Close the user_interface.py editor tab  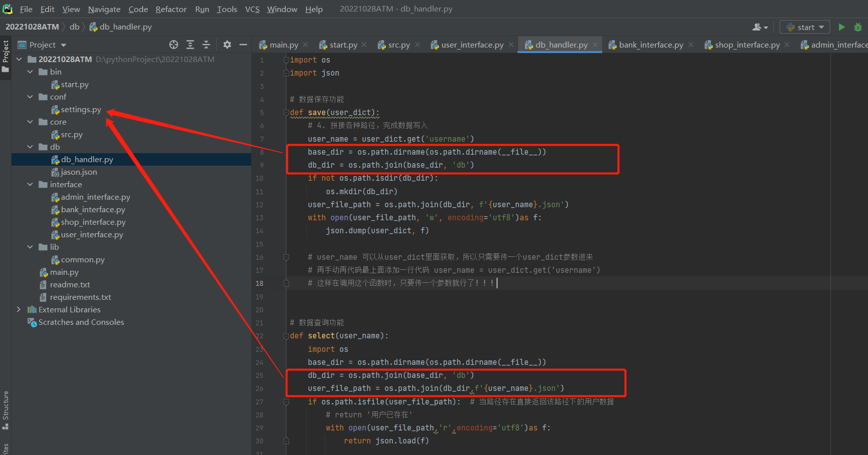click(511, 45)
